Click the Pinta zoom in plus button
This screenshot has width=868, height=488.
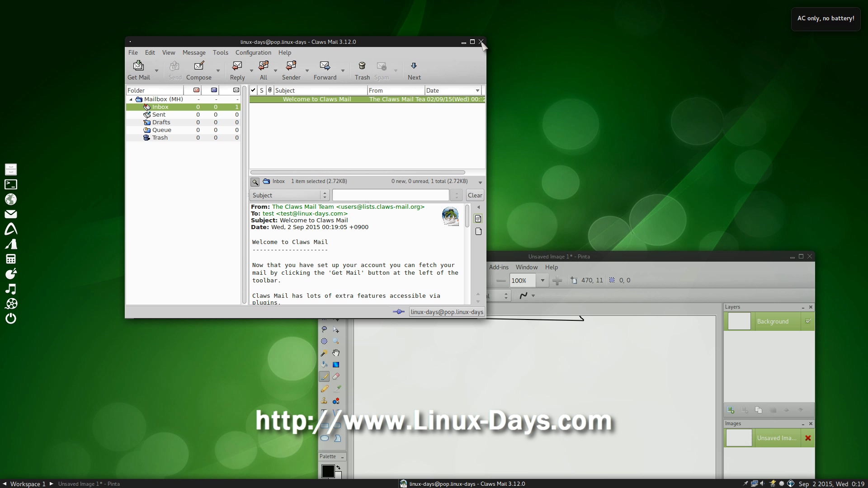click(x=557, y=281)
